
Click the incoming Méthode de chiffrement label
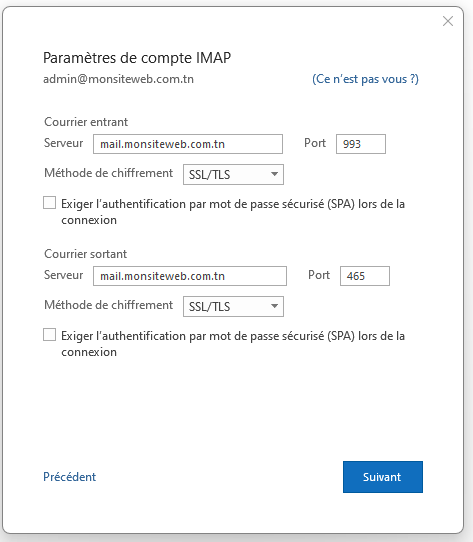(109, 173)
